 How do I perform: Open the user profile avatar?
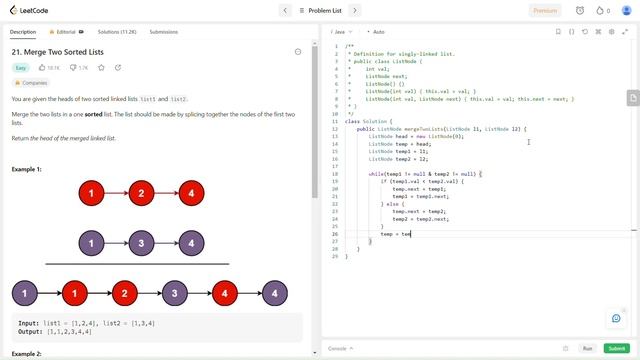click(x=626, y=11)
